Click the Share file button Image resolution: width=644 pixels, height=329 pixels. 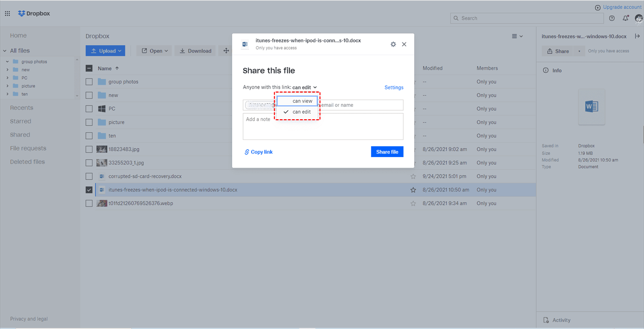point(387,152)
